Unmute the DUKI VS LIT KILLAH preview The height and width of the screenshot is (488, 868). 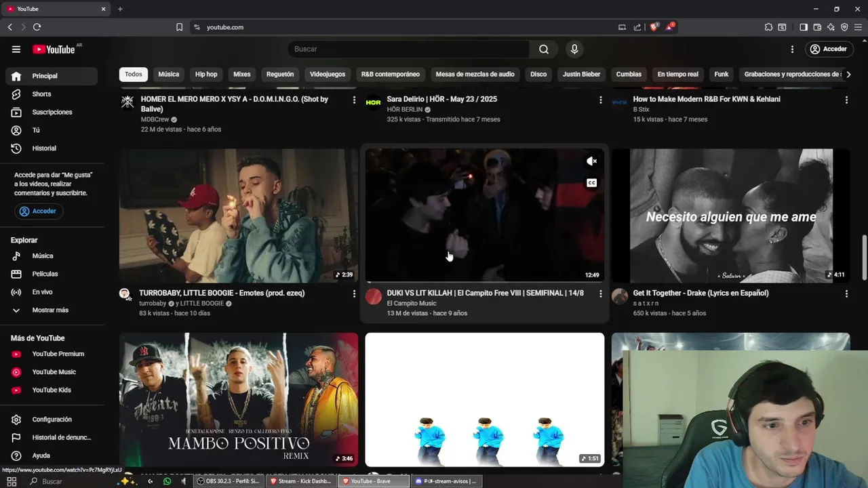coord(591,161)
